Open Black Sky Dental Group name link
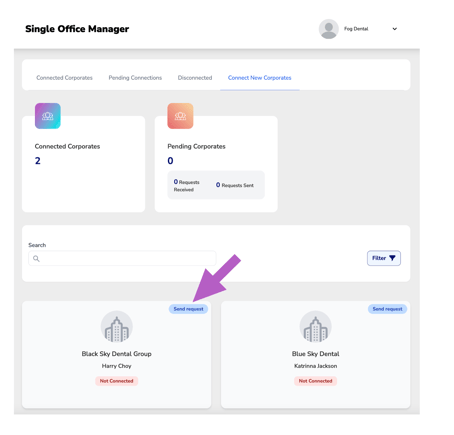 pyautogui.click(x=117, y=354)
